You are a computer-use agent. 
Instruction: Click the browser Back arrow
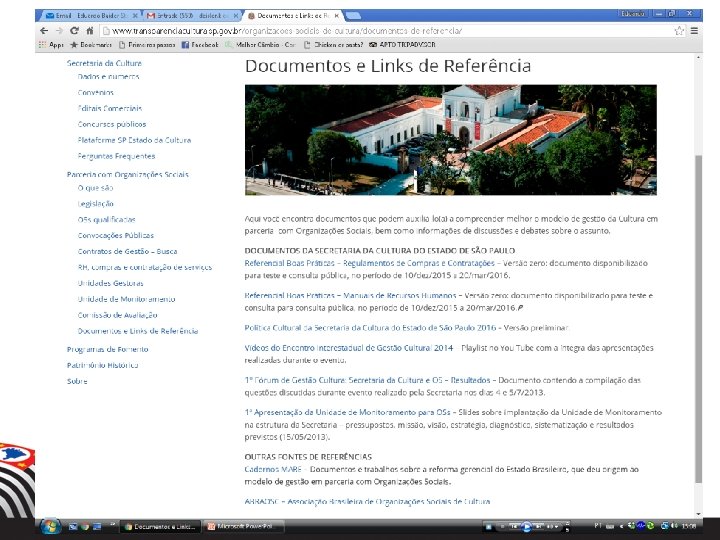click(x=44, y=31)
